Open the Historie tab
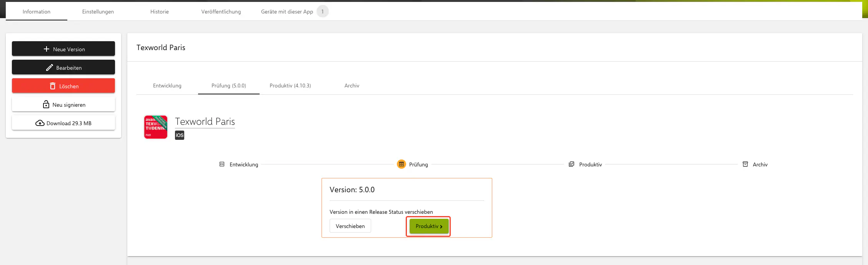The width and height of the screenshot is (868, 265). pyautogui.click(x=160, y=12)
